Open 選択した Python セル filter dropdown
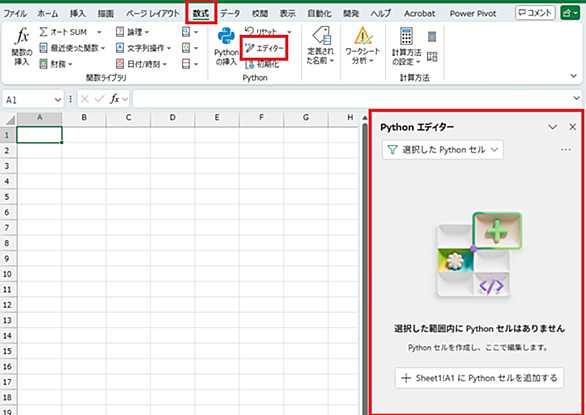 pos(443,150)
